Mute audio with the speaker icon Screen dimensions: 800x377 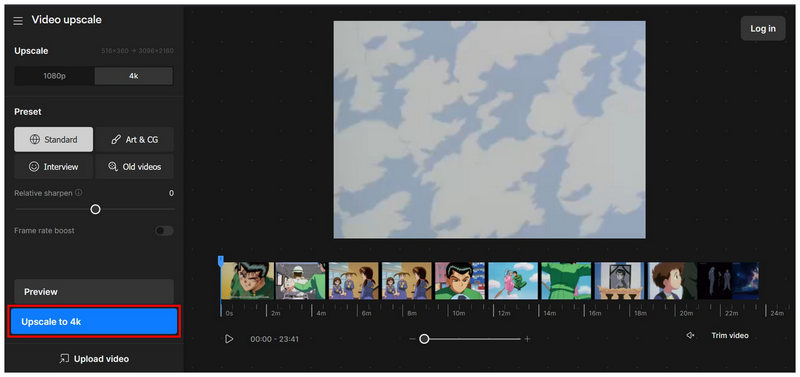(x=690, y=335)
